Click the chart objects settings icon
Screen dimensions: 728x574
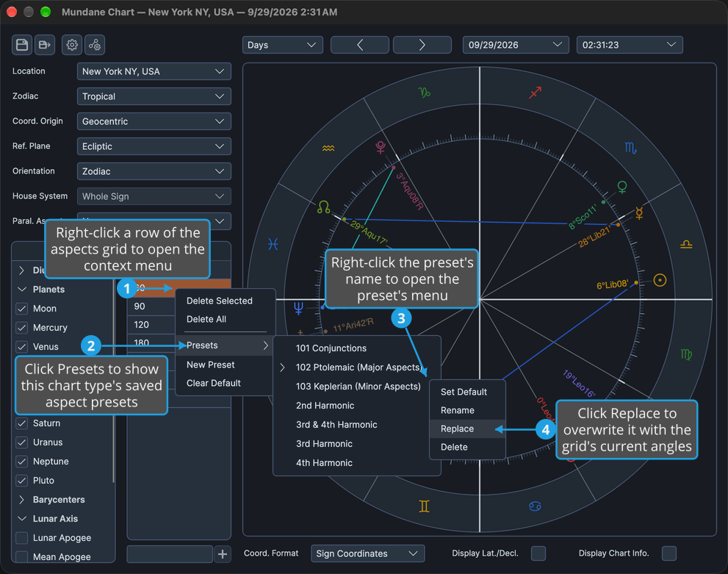[x=95, y=45]
